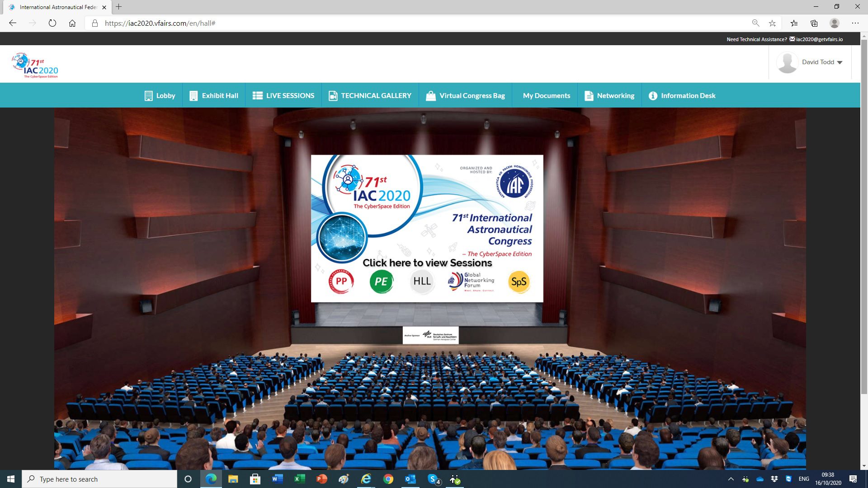Screen dimensions: 868x488
Task: Click the IAC 2020 logo in header
Action: (x=35, y=65)
